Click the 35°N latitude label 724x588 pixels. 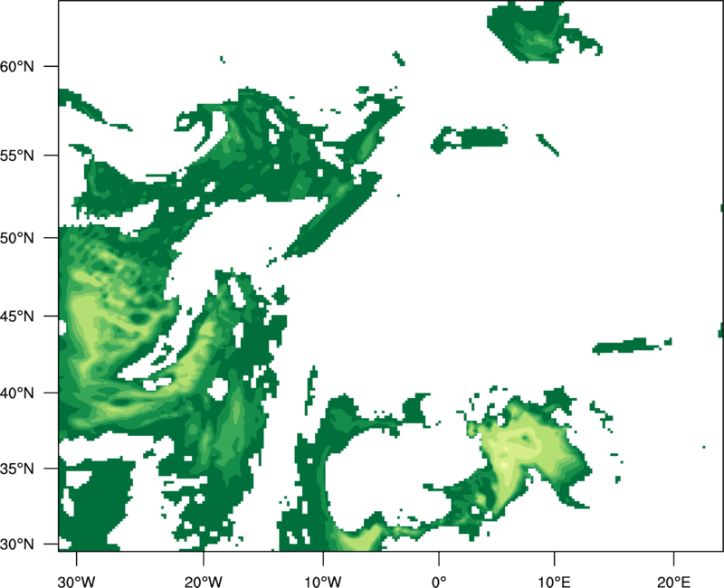[17, 469]
